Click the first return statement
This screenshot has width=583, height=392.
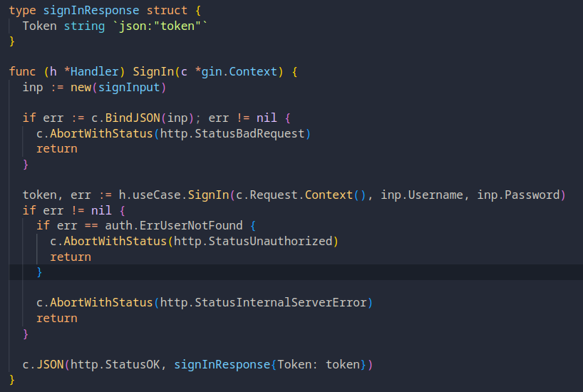pos(57,149)
